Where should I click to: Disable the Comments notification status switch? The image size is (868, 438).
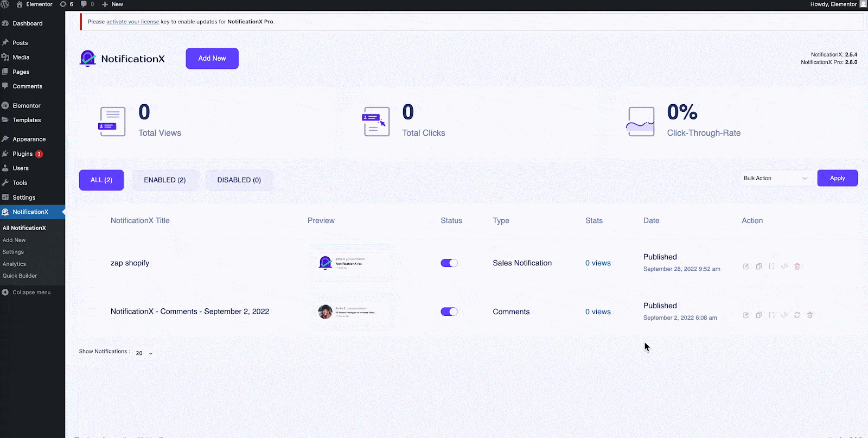point(449,312)
